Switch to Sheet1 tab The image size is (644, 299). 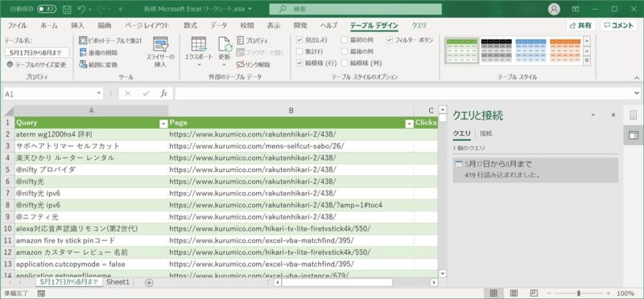click(118, 282)
